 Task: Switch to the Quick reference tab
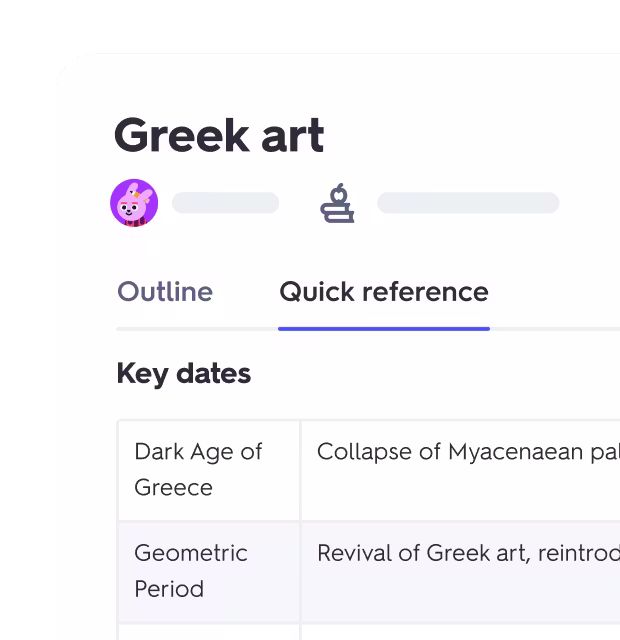(384, 292)
